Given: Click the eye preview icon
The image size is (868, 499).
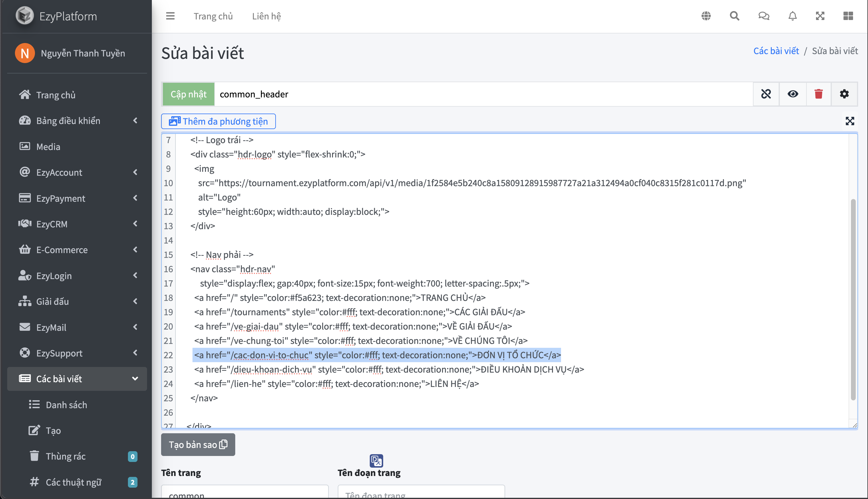Looking at the screenshot, I should tap(793, 94).
